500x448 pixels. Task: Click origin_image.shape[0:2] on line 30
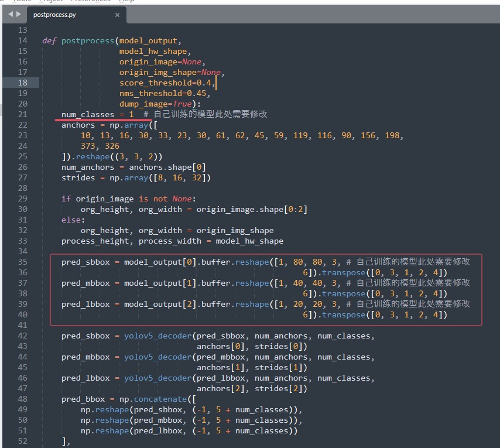(x=252, y=210)
